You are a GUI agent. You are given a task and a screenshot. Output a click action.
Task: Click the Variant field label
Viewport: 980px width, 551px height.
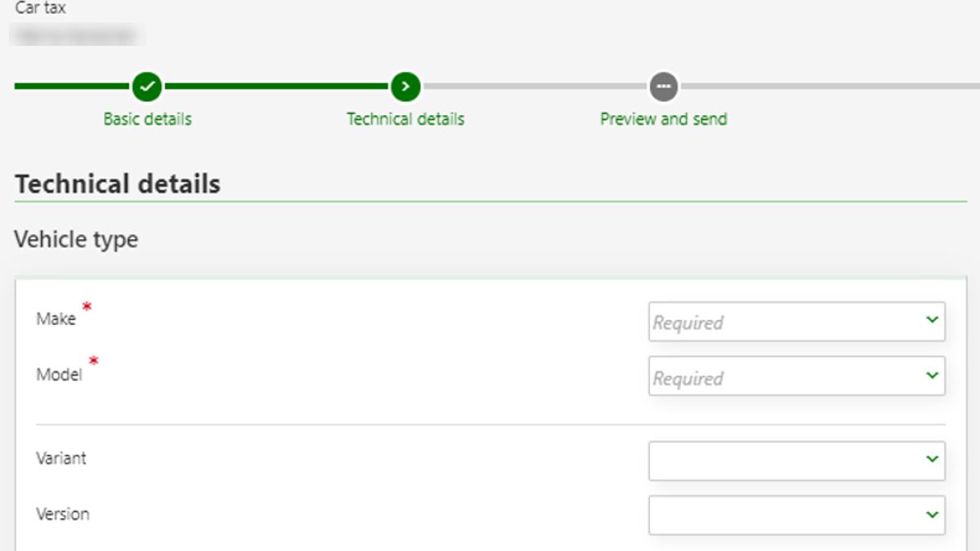61,458
